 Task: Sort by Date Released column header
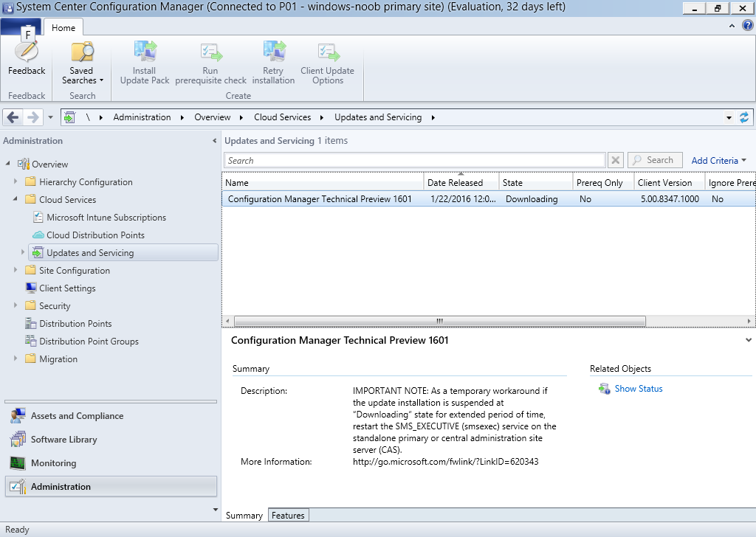(x=461, y=182)
